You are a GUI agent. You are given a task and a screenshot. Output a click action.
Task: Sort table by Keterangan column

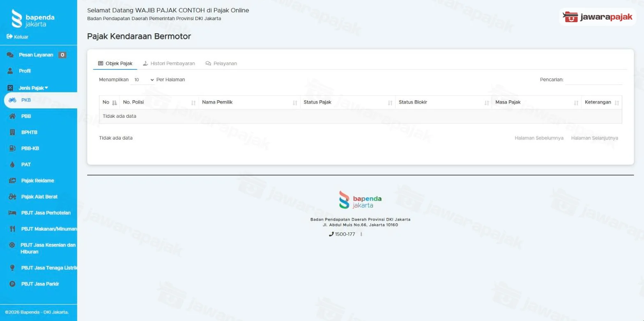[x=602, y=102]
